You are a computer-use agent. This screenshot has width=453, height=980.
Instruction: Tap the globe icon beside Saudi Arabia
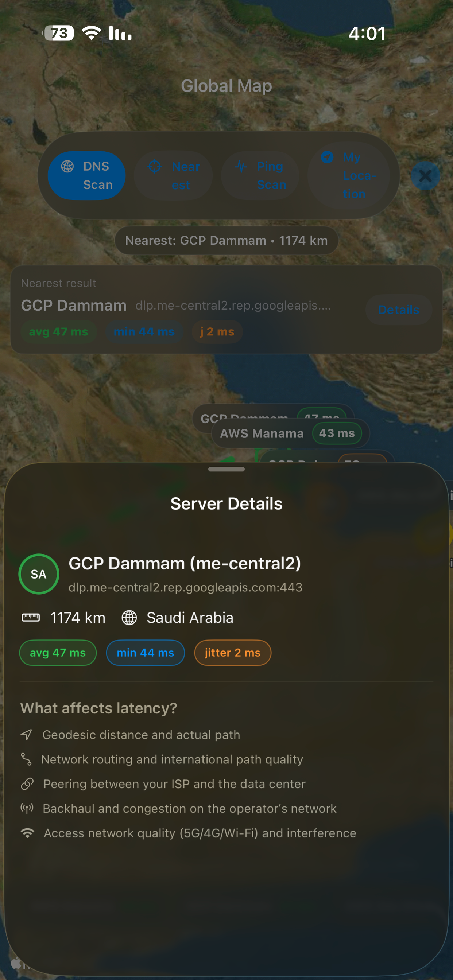(x=129, y=618)
